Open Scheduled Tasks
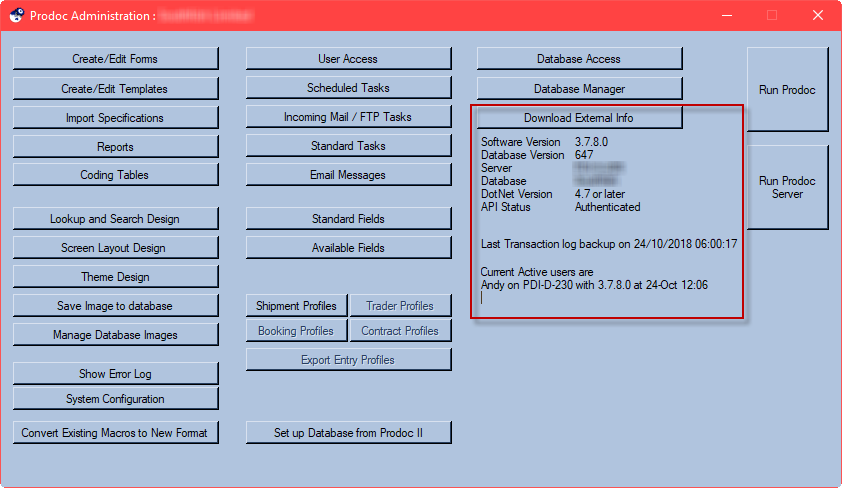The width and height of the screenshot is (842, 488). [x=349, y=88]
